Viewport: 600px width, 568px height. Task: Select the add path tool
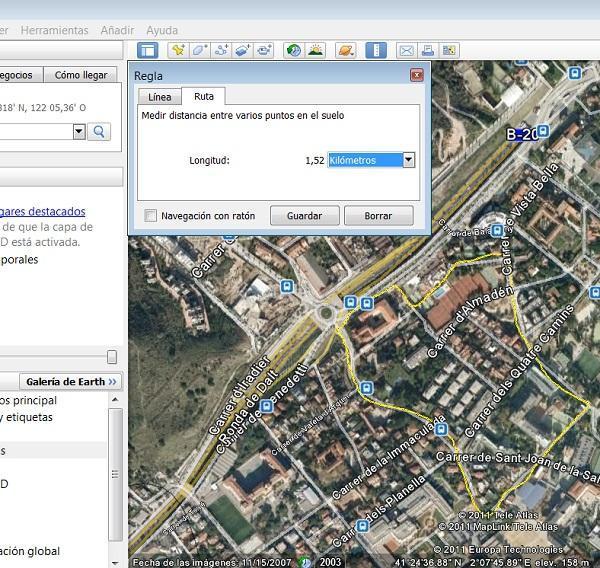point(222,50)
